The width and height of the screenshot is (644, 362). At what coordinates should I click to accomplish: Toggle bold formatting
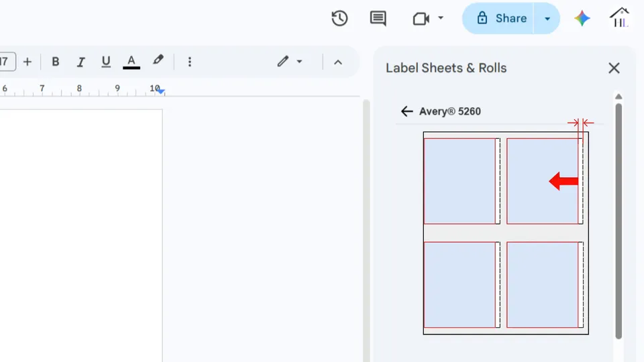click(x=56, y=62)
